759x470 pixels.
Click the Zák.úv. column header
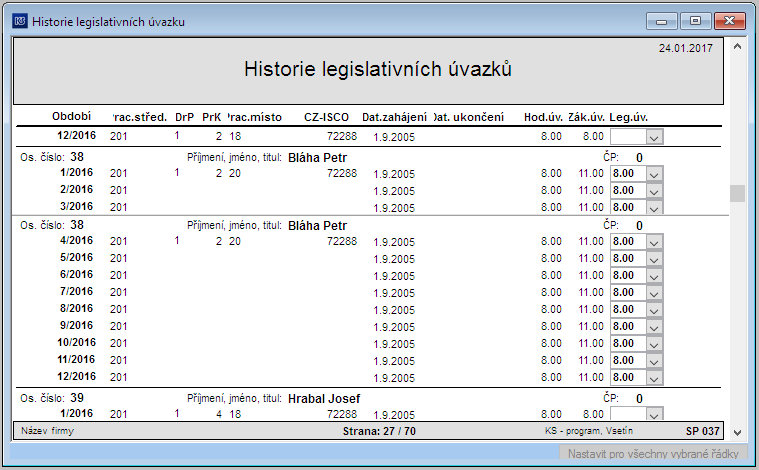(x=586, y=117)
